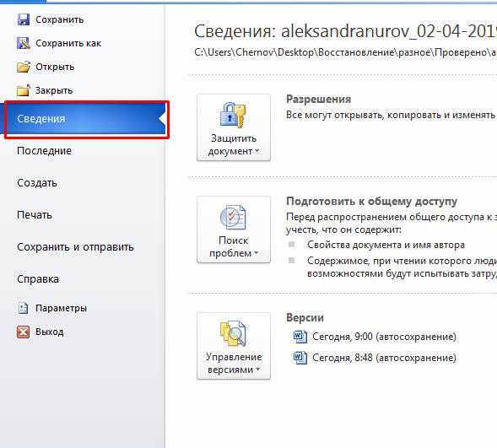The height and width of the screenshot is (448, 497).
Task: Select the Сведения tab
Action: click(84, 119)
